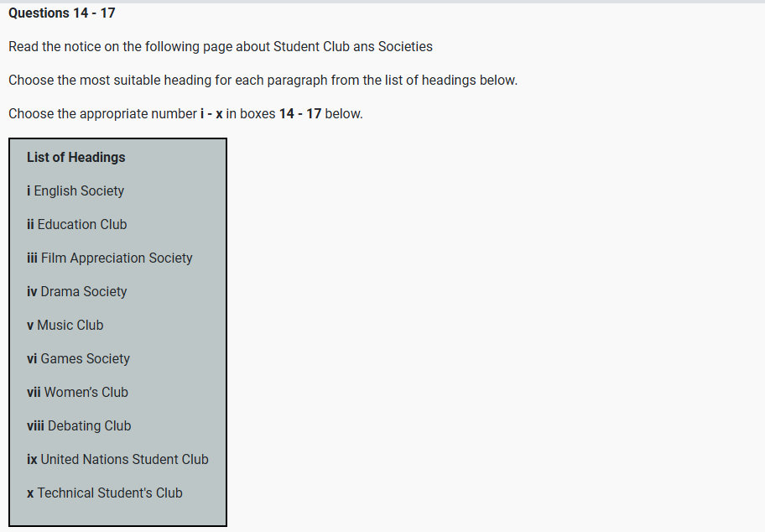Click the 'List of Headings' box title
The height and width of the screenshot is (532, 765).
(x=75, y=157)
